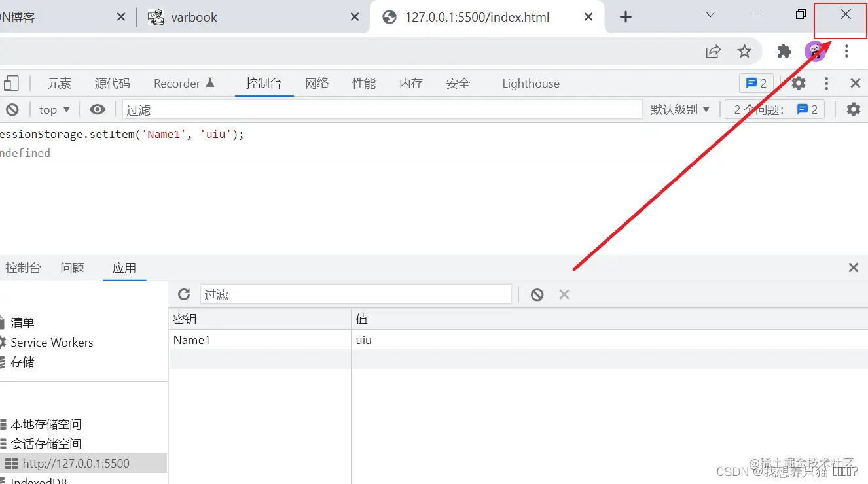Select the 127.0.0.1:5500/index.html tab
868x484 pixels.
coord(486,17)
